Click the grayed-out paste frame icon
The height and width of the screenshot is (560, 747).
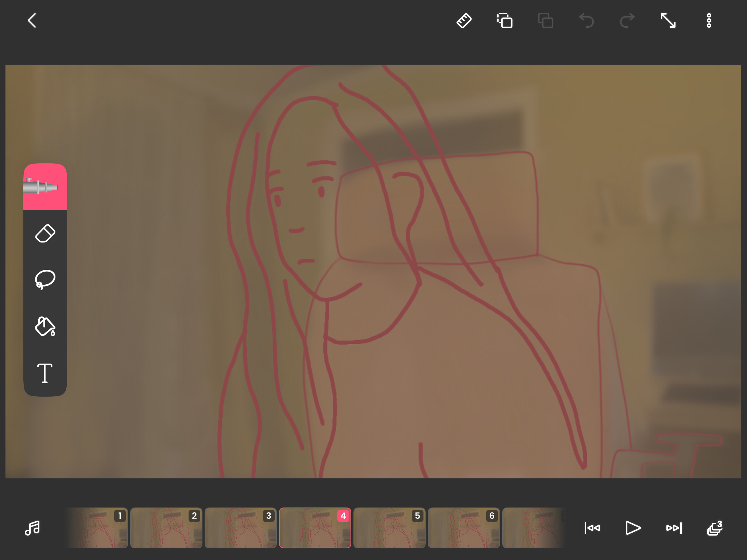[x=546, y=20]
